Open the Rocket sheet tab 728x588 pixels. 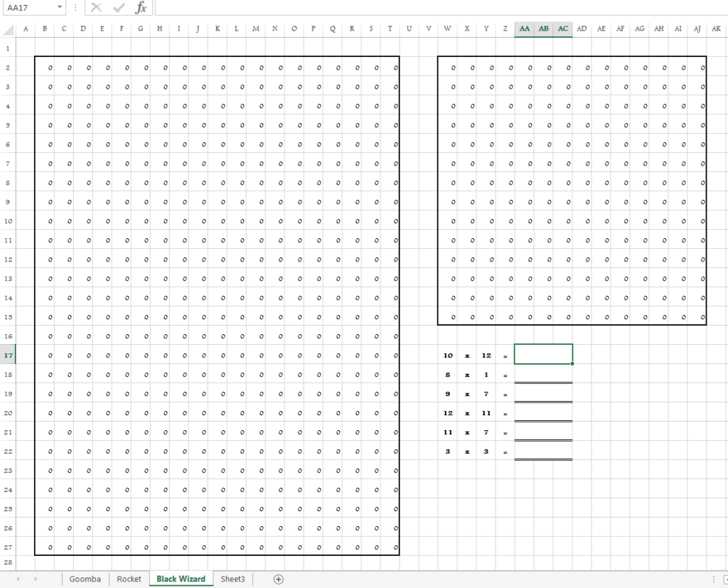coord(129,579)
